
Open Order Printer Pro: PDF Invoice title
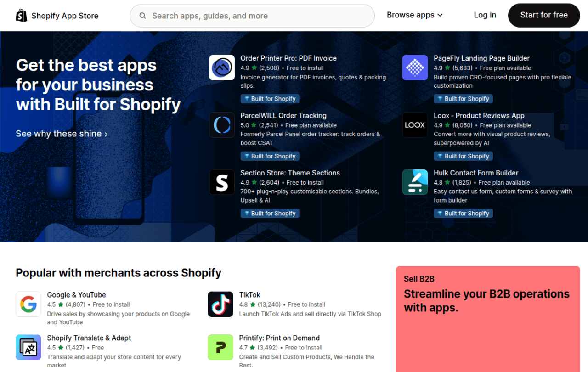pyautogui.click(x=288, y=58)
